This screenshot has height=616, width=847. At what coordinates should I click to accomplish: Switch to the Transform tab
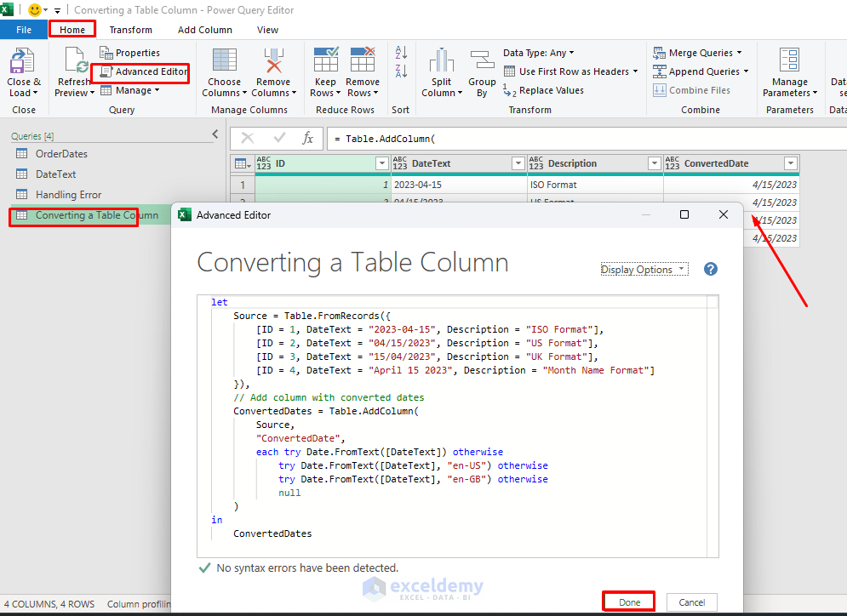(x=131, y=30)
